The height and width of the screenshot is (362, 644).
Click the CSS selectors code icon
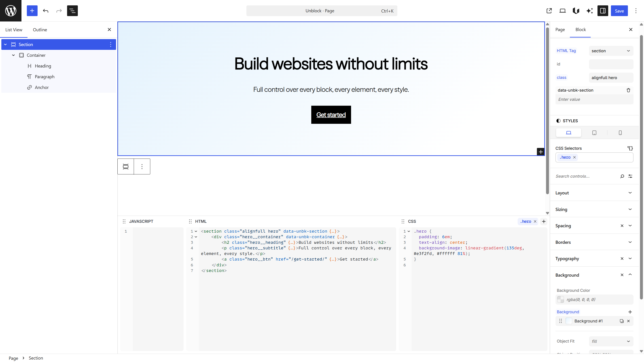(x=630, y=148)
